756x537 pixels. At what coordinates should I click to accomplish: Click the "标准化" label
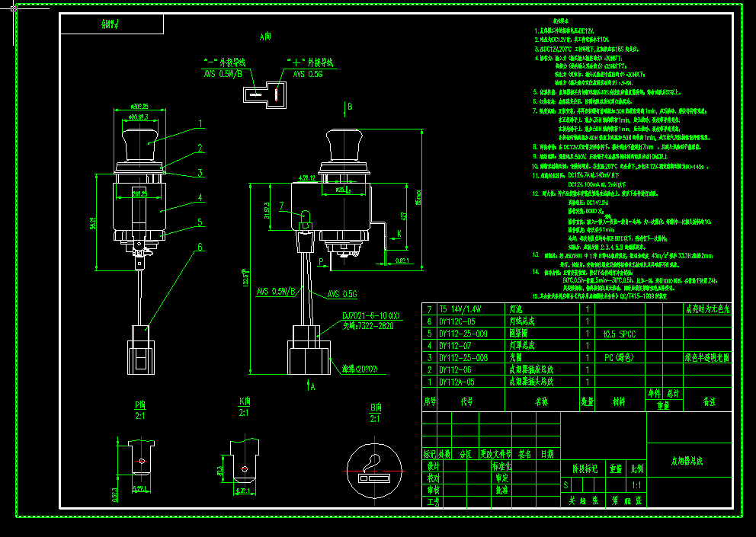click(502, 466)
